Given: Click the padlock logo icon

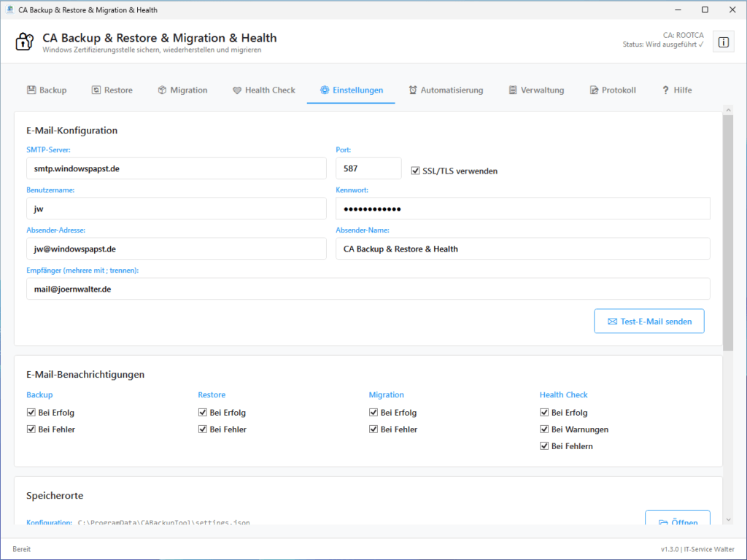Looking at the screenshot, I should [x=24, y=42].
